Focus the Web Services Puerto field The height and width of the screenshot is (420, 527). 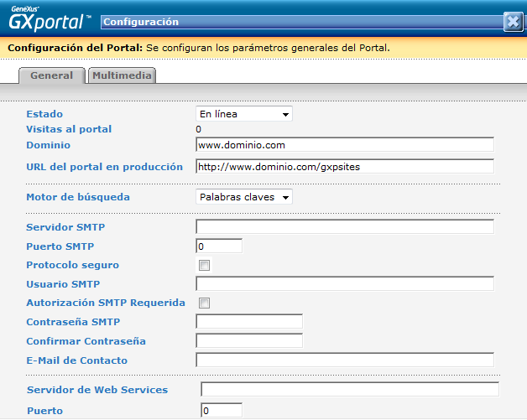222,411
